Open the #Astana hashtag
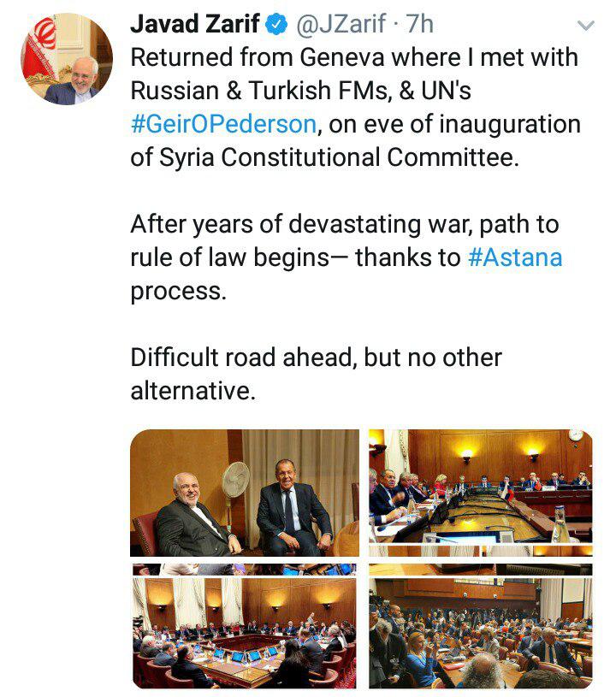 tap(515, 257)
